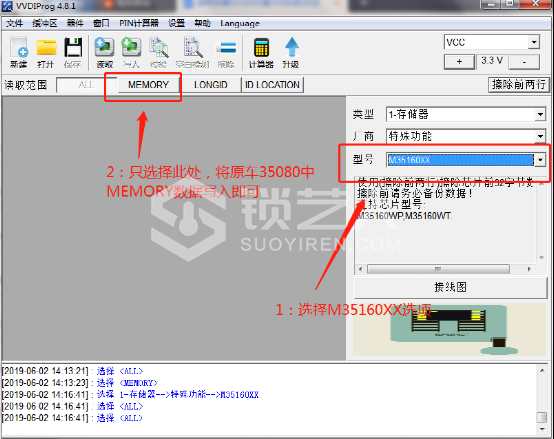Toggle the ID LOCATION range button
The image size is (554, 439).
272,85
